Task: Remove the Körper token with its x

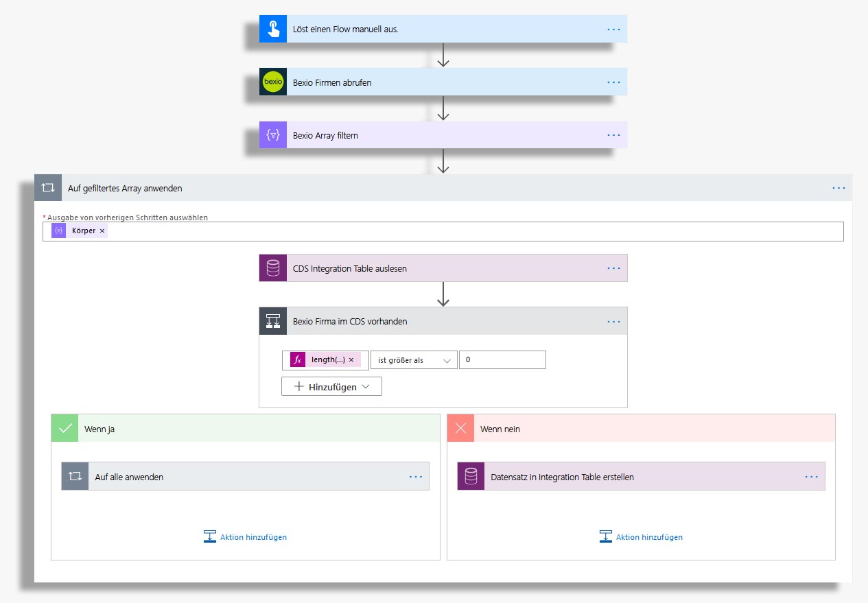Action: pyautogui.click(x=102, y=231)
